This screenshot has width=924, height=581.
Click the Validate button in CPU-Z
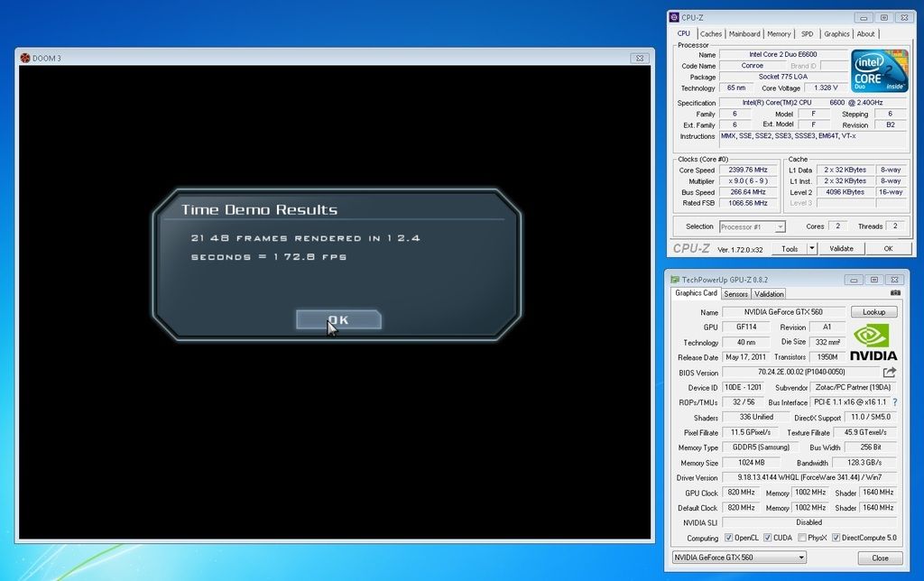(841, 249)
